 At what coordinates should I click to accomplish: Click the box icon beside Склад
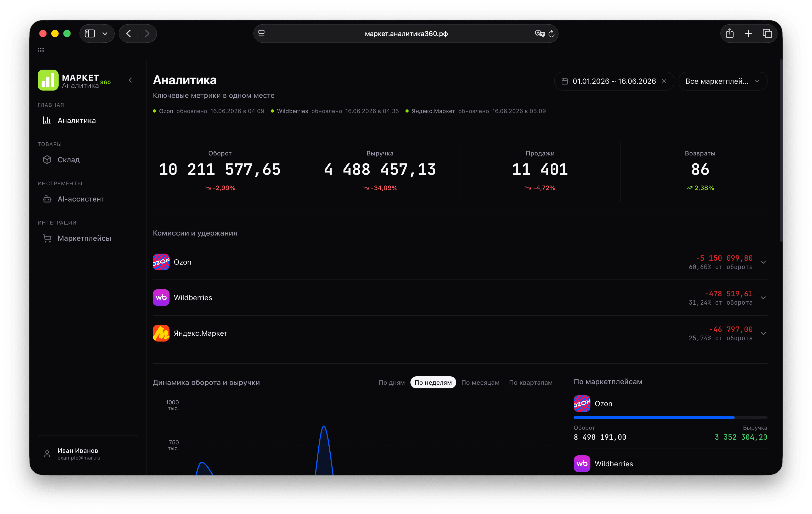47,160
